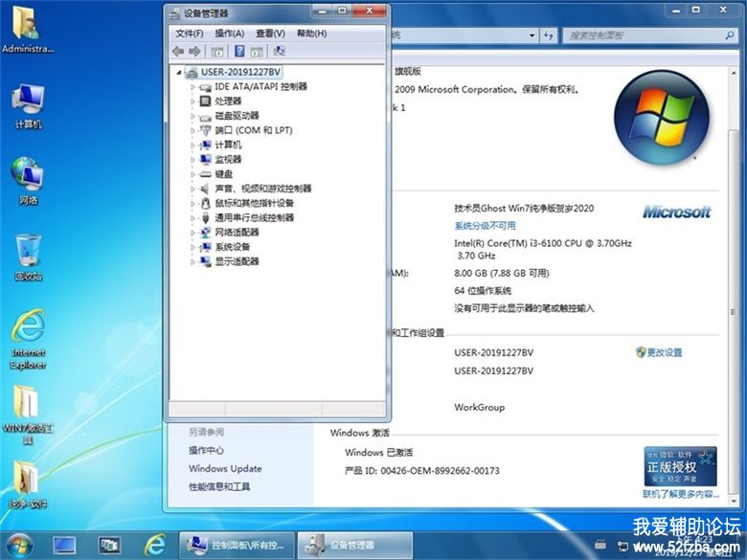Select the 计算机 desktop icon
This screenshot has height=560, width=747.
coord(28,106)
